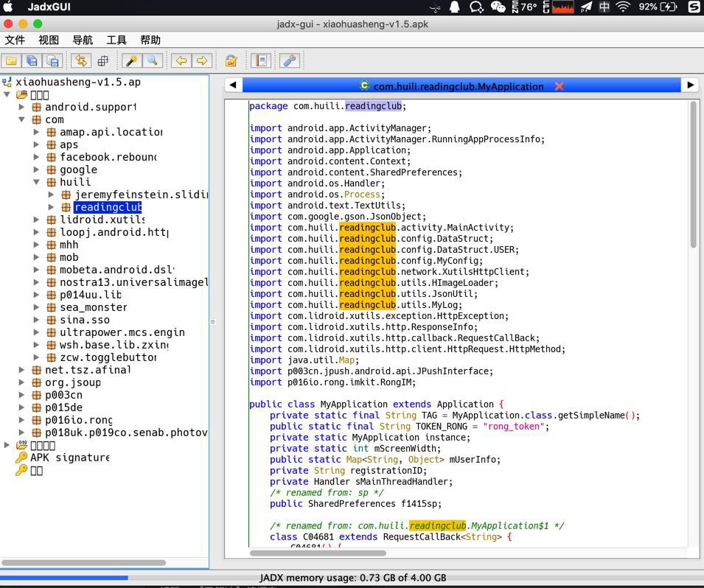704x588 pixels.
Task: Click the Save all toolbar icon
Action: (x=32, y=61)
